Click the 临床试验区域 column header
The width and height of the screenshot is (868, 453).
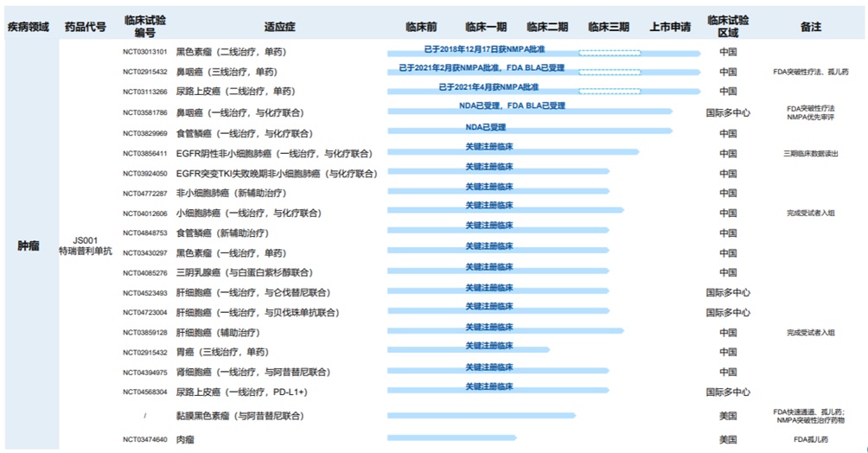click(x=728, y=27)
